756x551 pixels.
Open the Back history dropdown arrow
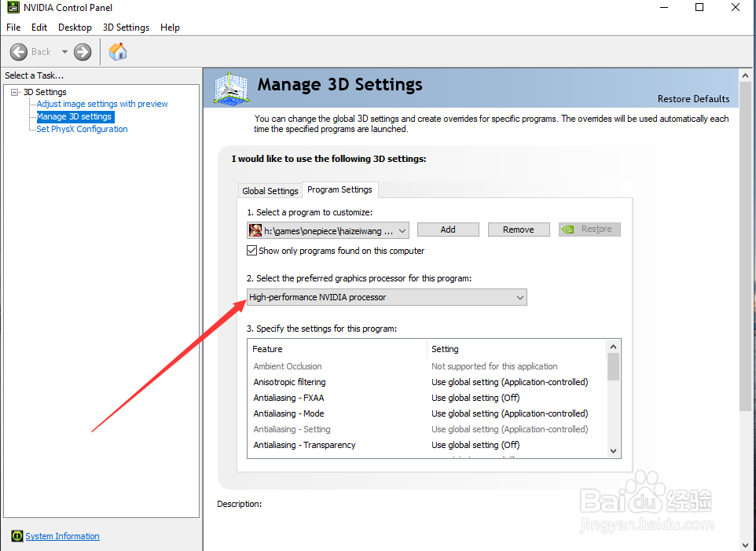[64, 52]
